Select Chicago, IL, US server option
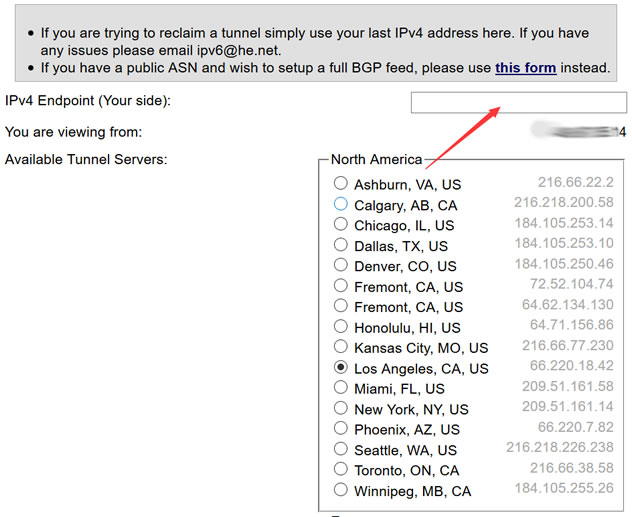 [341, 224]
